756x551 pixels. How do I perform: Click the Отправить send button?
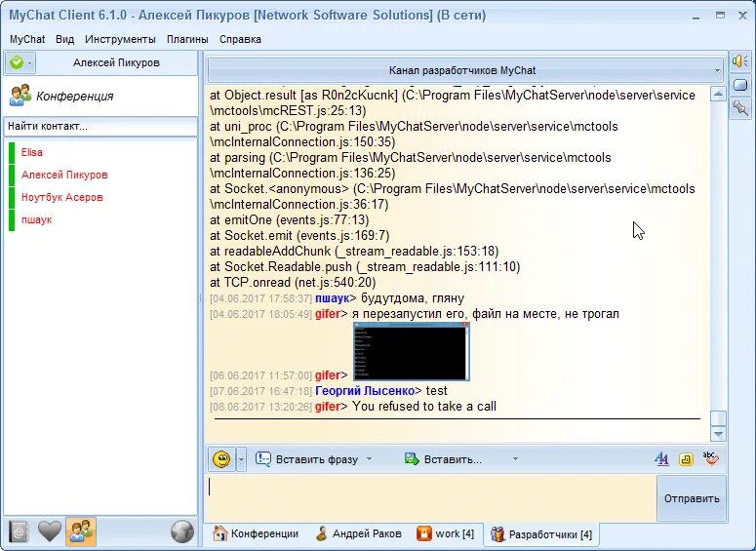(692, 498)
